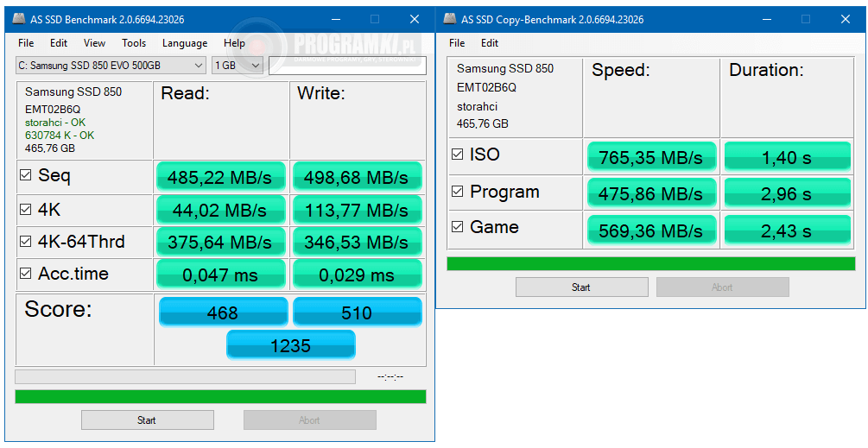Click the 4K-64Thrd read value 375,64 MB/s
868x448 pixels.
click(x=221, y=243)
